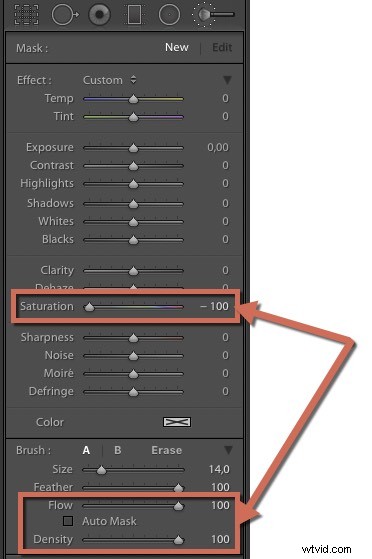Viewport: 372px width, 559px height.
Task: Pick the Radial Filter tool
Action: pyautogui.click(x=169, y=14)
